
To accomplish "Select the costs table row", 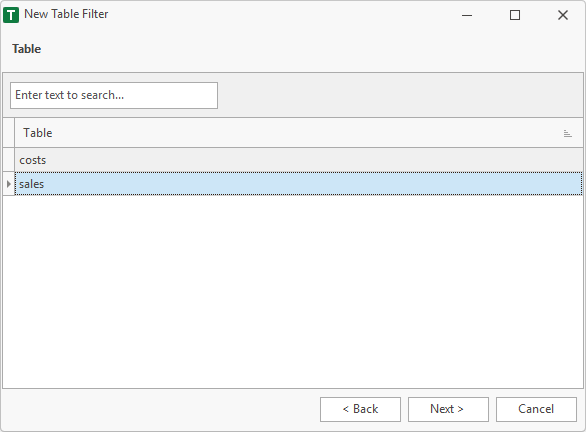I will pyautogui.click(x=299, y=160).
